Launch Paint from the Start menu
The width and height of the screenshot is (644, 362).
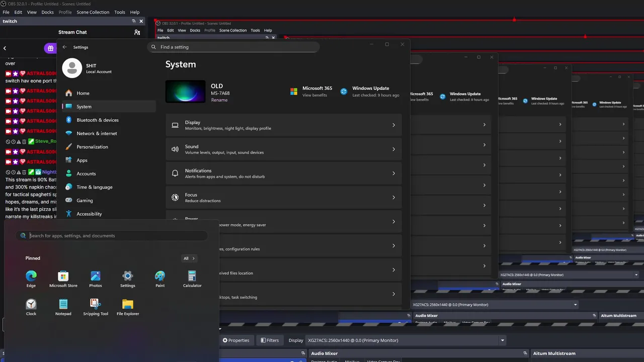tap(160, 279)
